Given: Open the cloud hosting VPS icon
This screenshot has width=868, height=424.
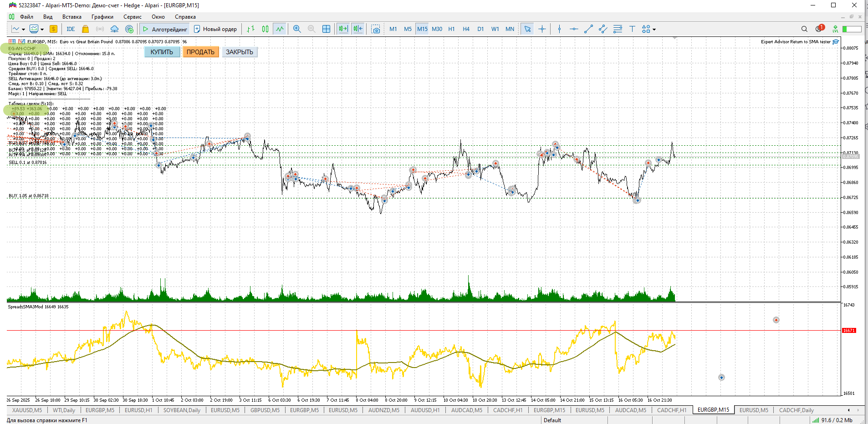Looking at the screenshot, I should [x=114, y=29].
